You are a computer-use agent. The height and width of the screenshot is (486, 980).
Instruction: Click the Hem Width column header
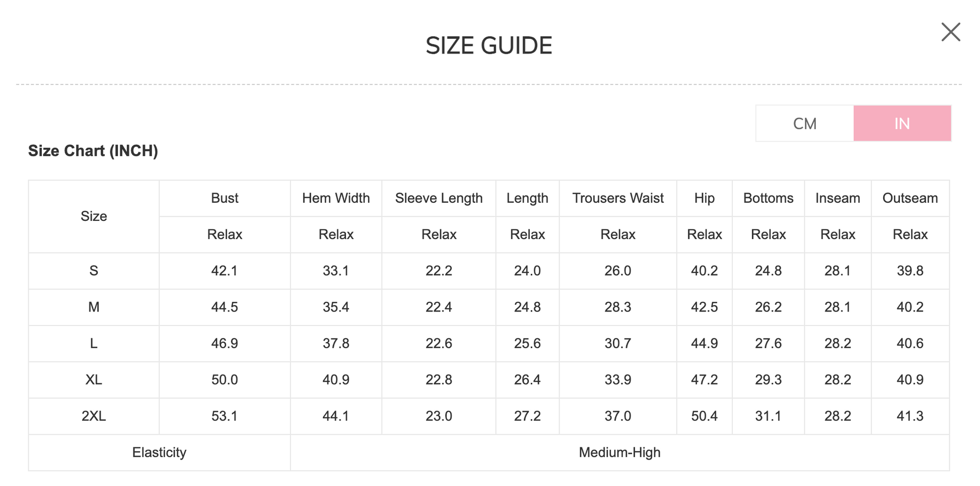[x=336, y=198]
